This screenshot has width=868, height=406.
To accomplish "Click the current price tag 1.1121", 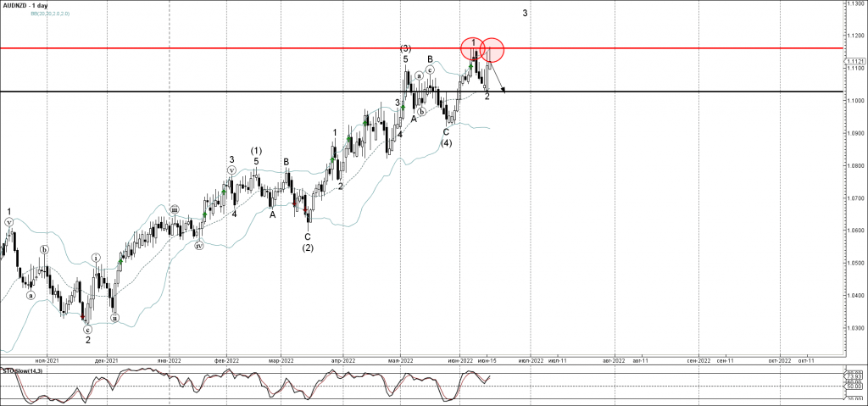I will [x=854, y=62].
